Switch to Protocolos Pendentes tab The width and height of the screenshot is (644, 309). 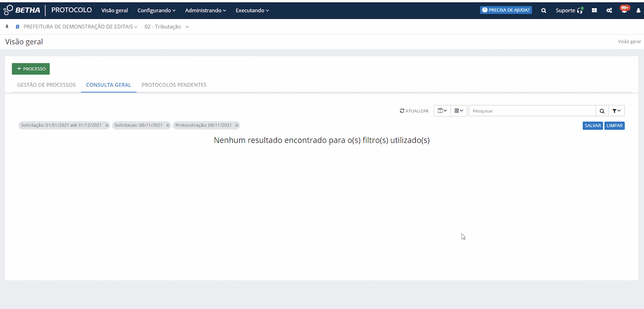174,85
